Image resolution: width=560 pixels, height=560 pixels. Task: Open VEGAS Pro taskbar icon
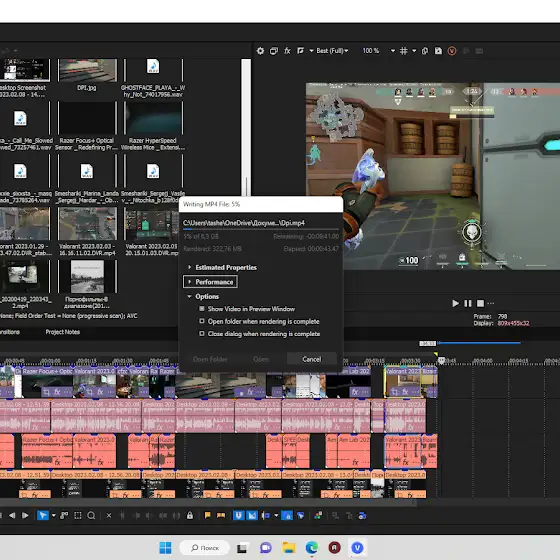click(x=358, y=548)
